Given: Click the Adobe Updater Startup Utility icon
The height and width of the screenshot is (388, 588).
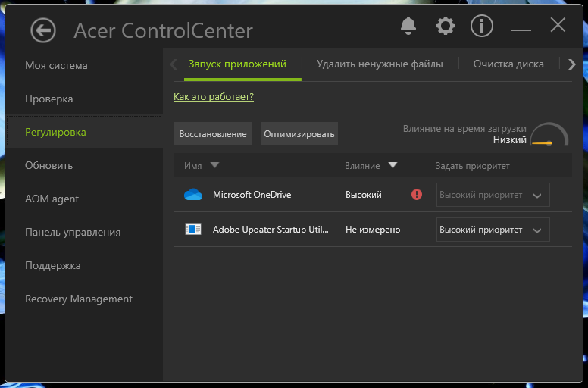Looking at the screenshot, I should (x=193, y=229).
